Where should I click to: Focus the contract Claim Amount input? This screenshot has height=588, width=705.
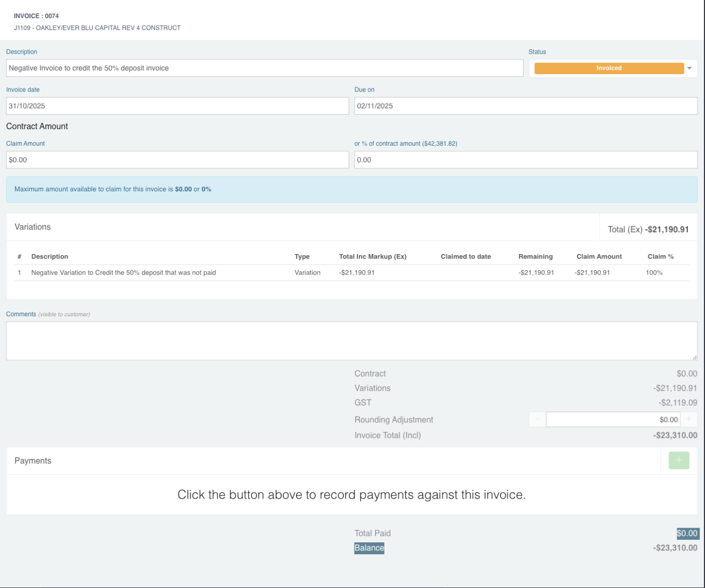[177, 160]
